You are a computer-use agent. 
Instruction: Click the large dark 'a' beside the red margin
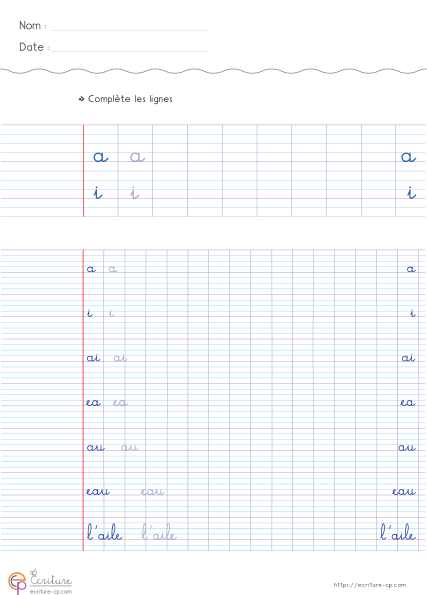click(101, 156)
